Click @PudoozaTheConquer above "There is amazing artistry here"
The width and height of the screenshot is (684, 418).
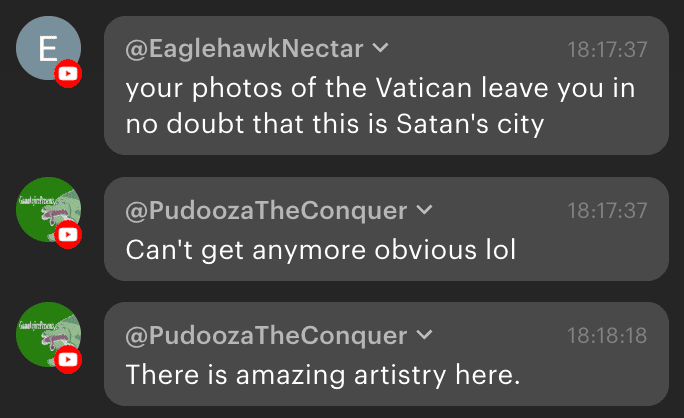click(x=266, y=336)
